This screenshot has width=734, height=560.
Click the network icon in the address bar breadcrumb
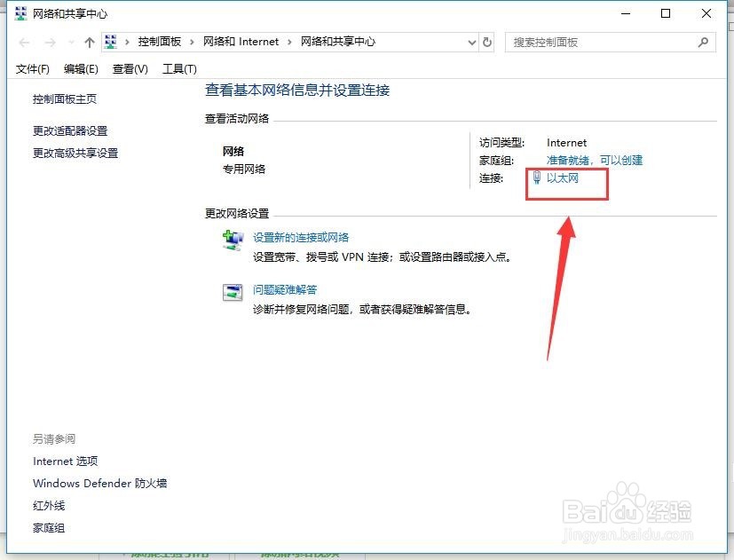point(109,41)
